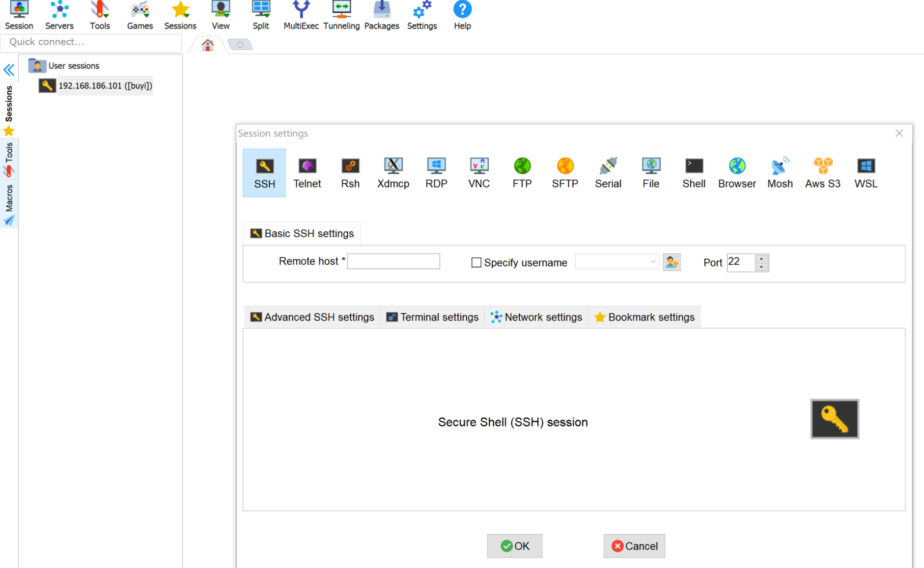Choose the VNC session icon
The height and width of the screenshot is (568, 924).
[x=478, y=173]
